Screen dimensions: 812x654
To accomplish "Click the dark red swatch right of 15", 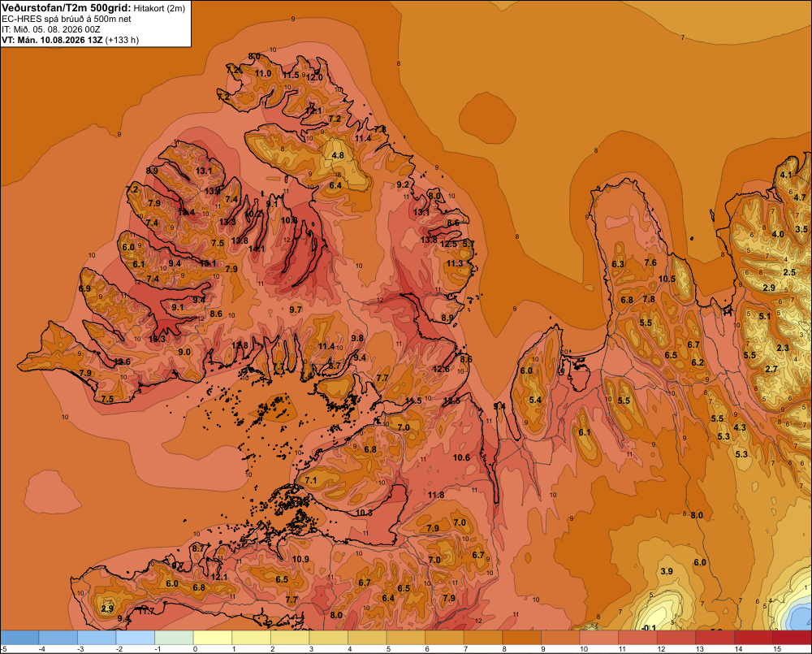I will pos(793,638).
